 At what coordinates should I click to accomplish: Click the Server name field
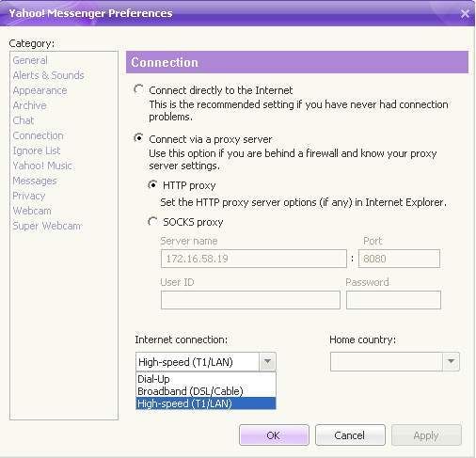point(254,259)
